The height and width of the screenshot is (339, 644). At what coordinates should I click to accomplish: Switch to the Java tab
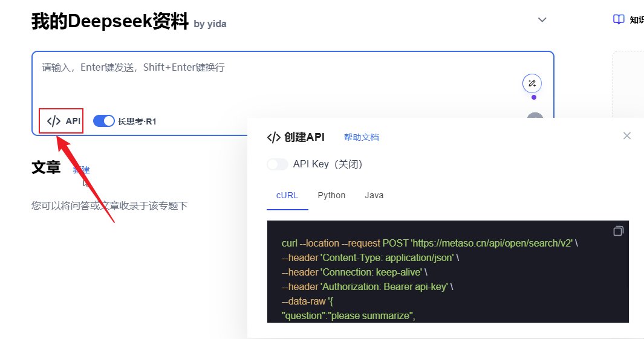pos(374,195)
